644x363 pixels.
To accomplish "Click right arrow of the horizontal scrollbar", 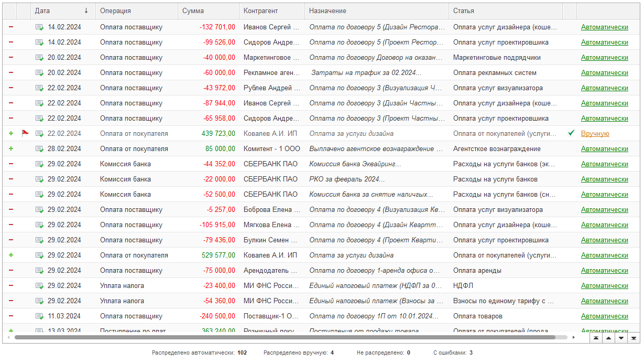I will pyautogui.click(x=573, y=337).
